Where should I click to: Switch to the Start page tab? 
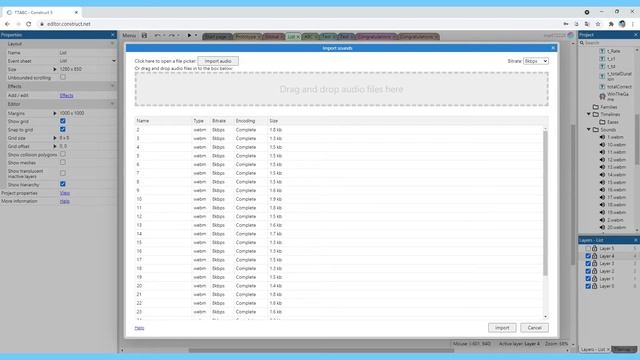point(217,37)
